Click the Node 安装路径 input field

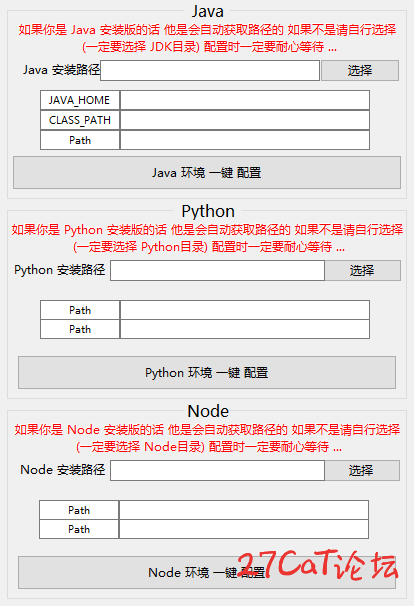point(217,470)
